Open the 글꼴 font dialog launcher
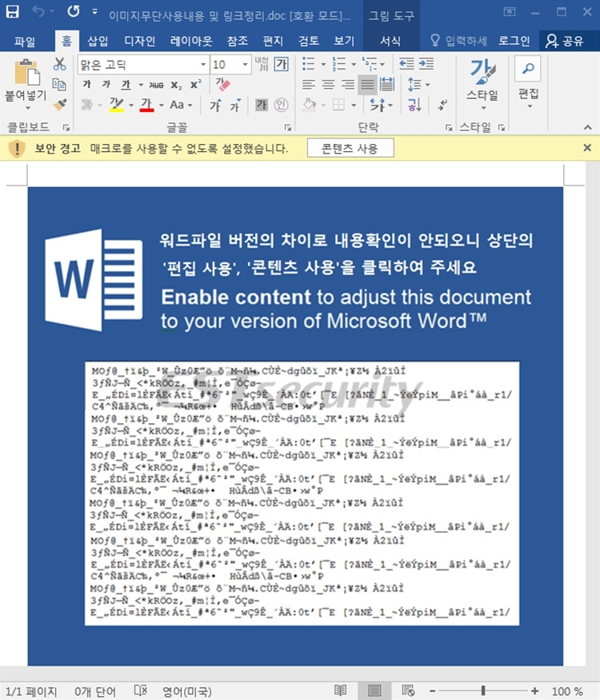The image size is (600, 700). [288, 128]
